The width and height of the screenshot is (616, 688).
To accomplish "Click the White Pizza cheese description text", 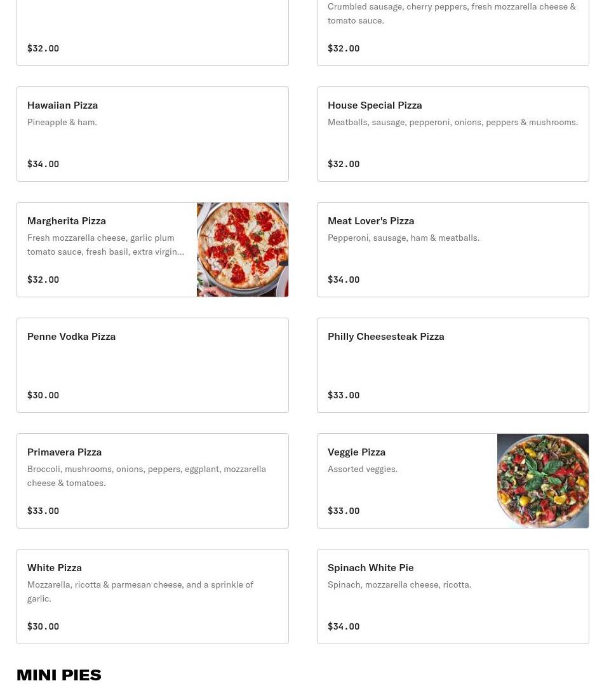I will tap(140, 591).
